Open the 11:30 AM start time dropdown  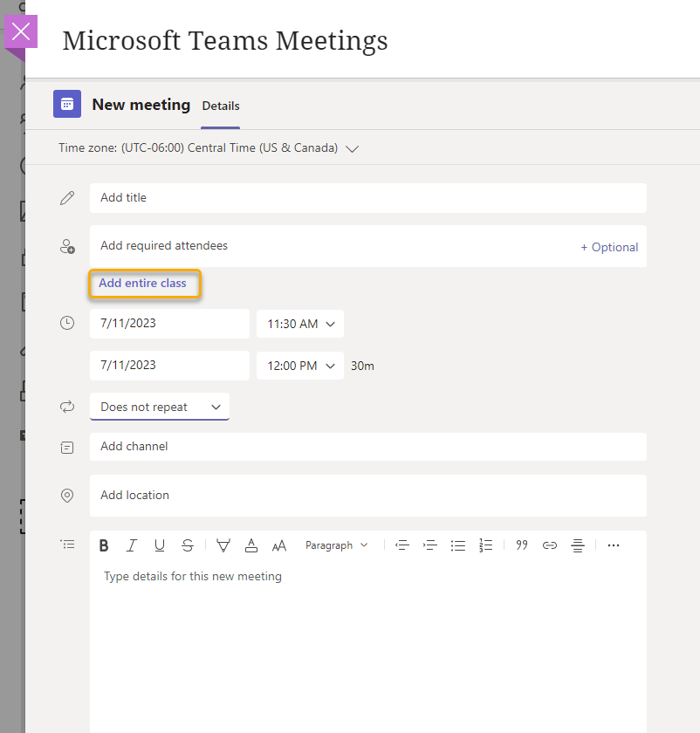pos(299,324)
